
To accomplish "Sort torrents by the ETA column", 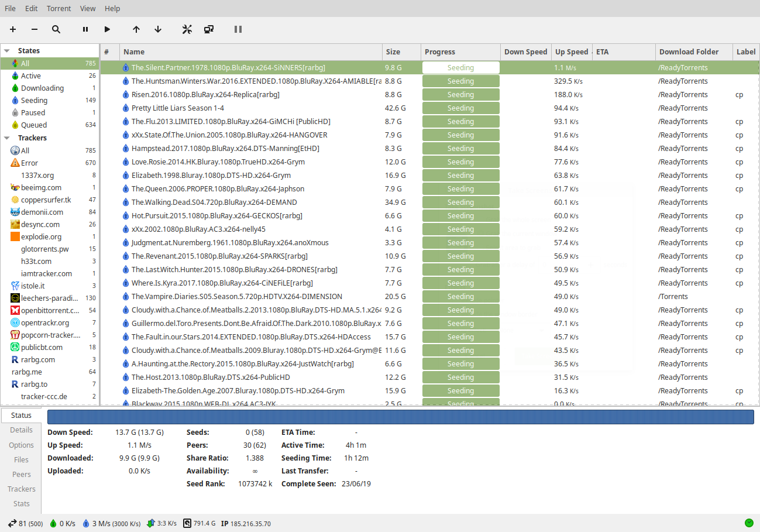I will click(624, 52).
